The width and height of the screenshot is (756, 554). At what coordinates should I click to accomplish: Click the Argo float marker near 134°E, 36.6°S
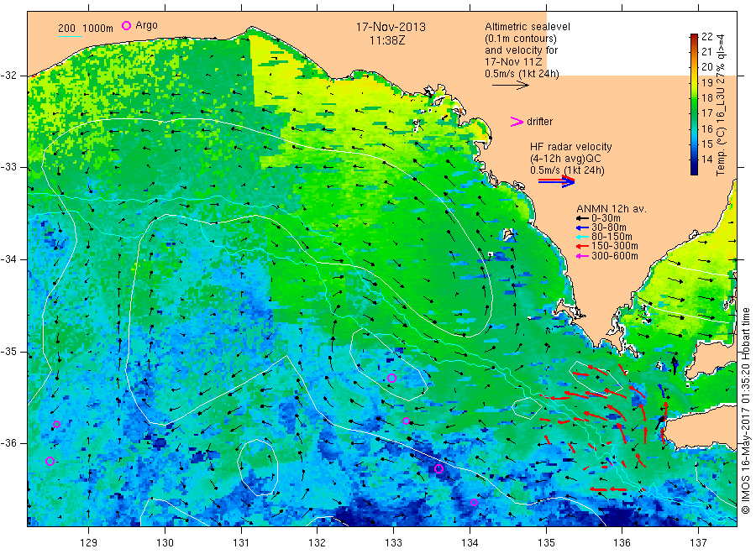pyautogui.click(x=474, y=503)
